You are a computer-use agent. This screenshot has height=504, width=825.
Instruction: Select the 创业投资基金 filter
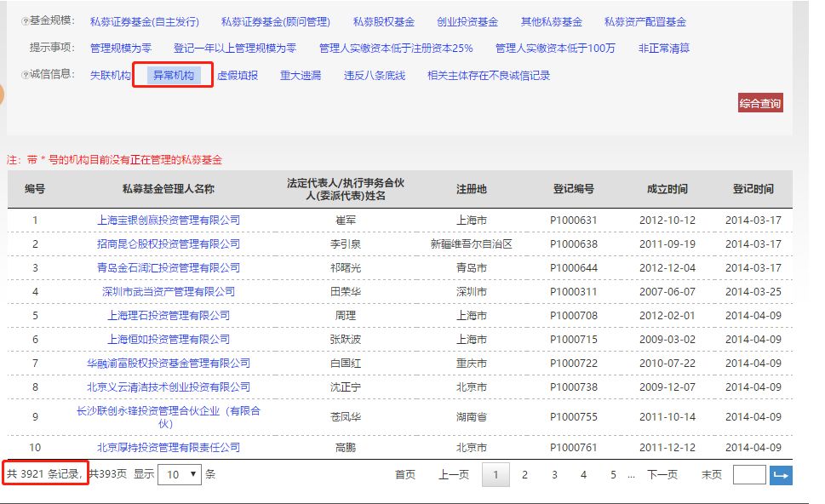[467, 21]
